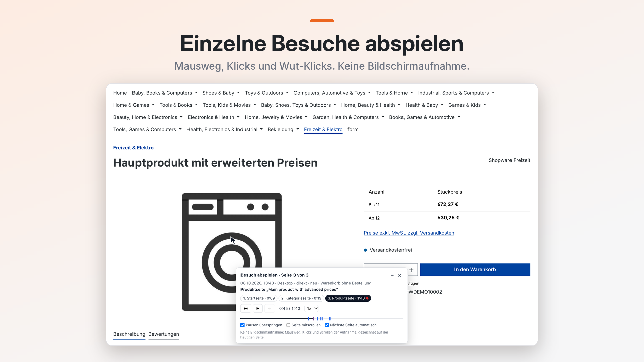This screenshot has width=644, height=362.
Task: Seek within the replay progress bar
Action: pyautogui.click(x=322, y=319)
